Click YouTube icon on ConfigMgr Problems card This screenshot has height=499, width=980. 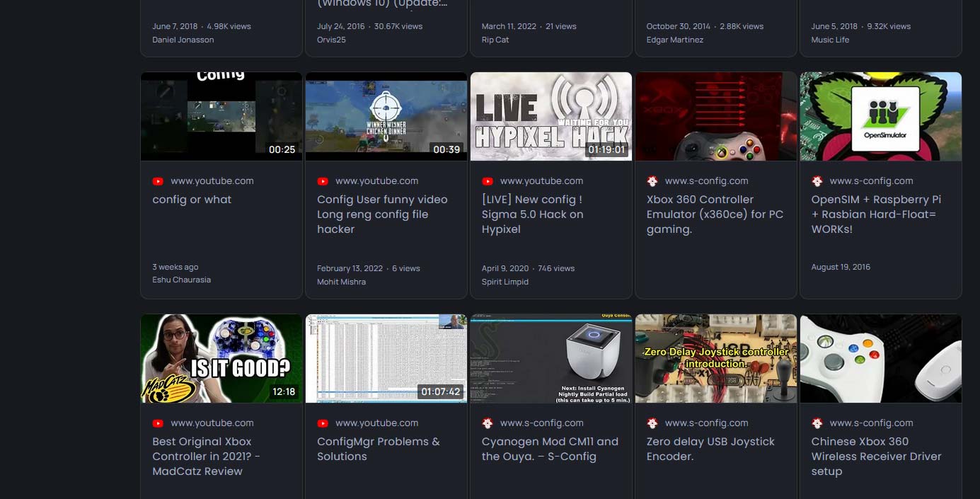[323, 423]
